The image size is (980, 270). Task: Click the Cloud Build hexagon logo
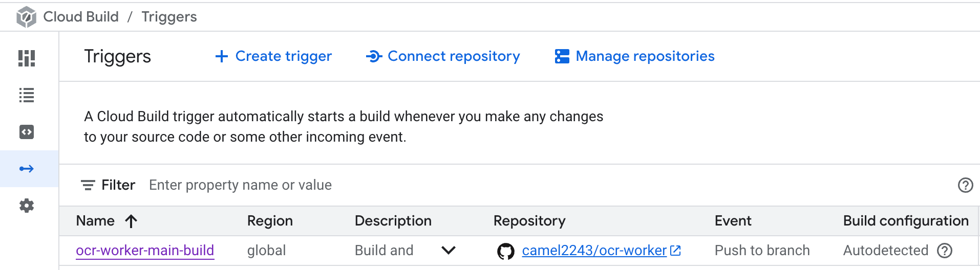tap(26, 17)
